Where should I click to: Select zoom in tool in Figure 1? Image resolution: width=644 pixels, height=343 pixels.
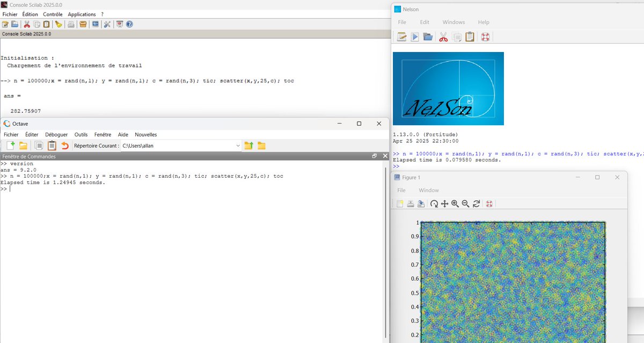(x=455, y=204)
